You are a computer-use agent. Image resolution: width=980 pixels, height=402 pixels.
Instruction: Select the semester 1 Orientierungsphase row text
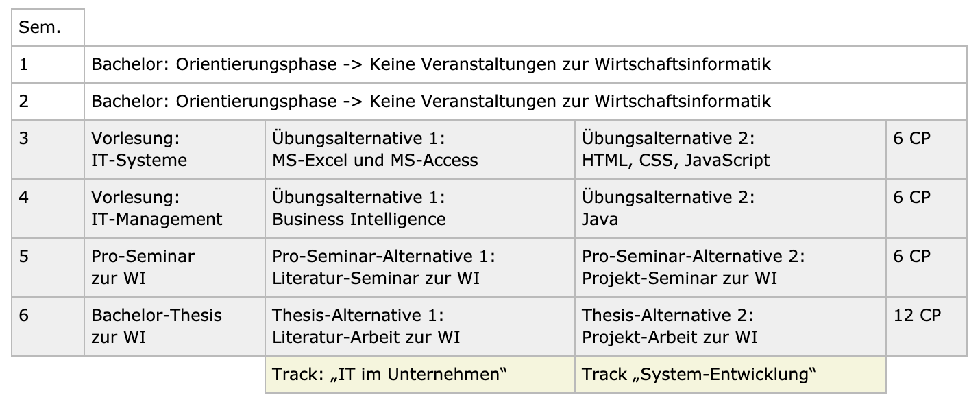pos(431,64)
